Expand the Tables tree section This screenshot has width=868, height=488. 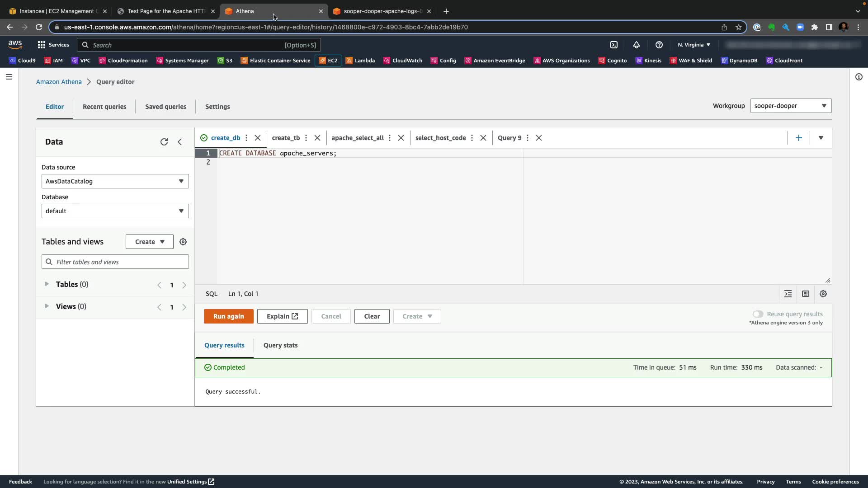[47, 284]
